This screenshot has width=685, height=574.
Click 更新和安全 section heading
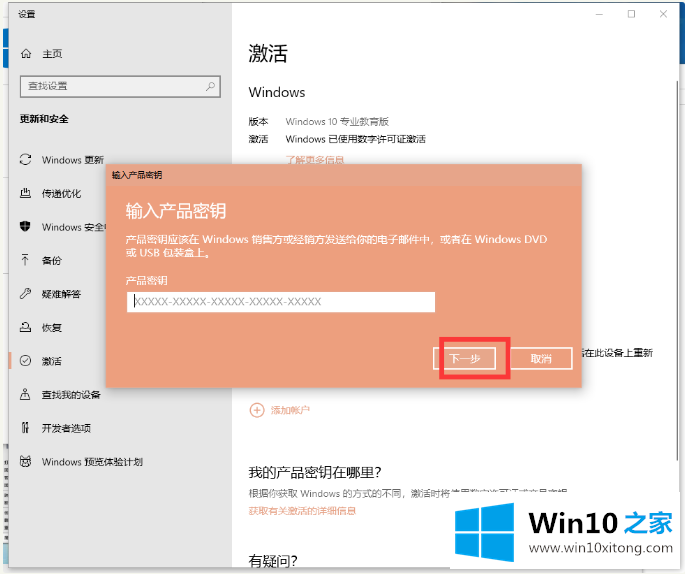coord(44,119)
